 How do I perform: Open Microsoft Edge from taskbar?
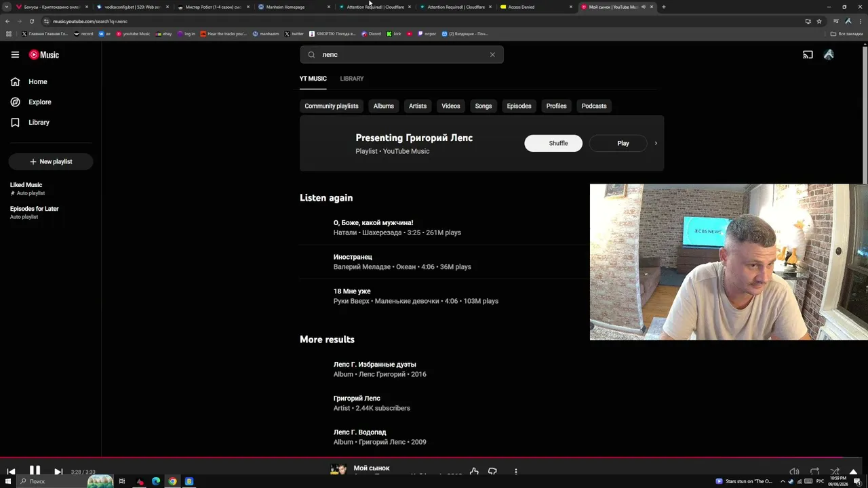pyautogui.click(x=156, y=481)
